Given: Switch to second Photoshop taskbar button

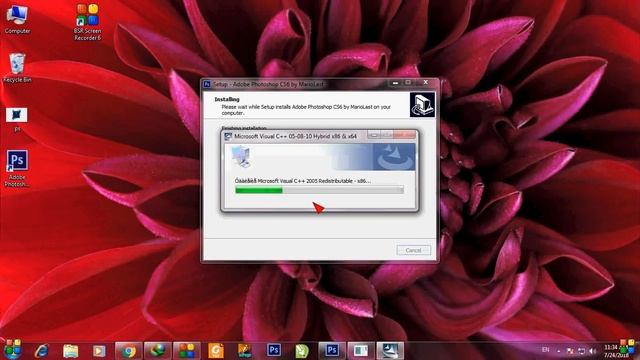Looking at the screenshot, I should click(x=332, y=350).
